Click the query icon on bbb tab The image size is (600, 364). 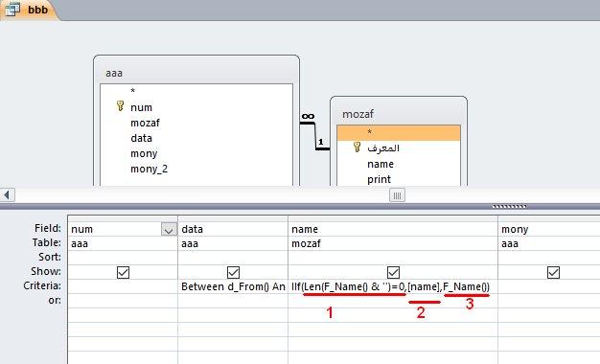coord(12,10)
